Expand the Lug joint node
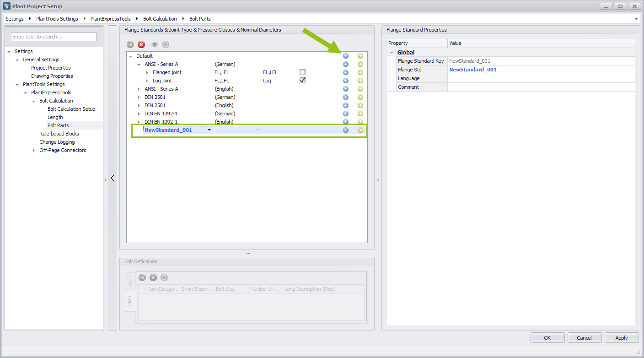 (147, 81)
